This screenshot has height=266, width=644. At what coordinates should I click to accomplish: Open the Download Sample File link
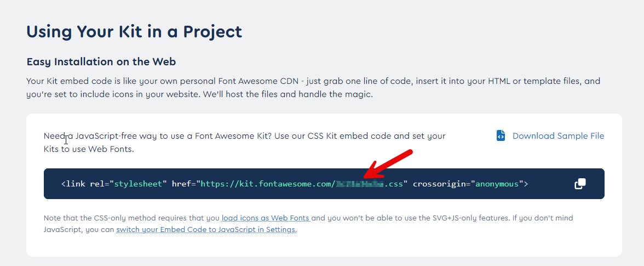(x=558, y=136)
